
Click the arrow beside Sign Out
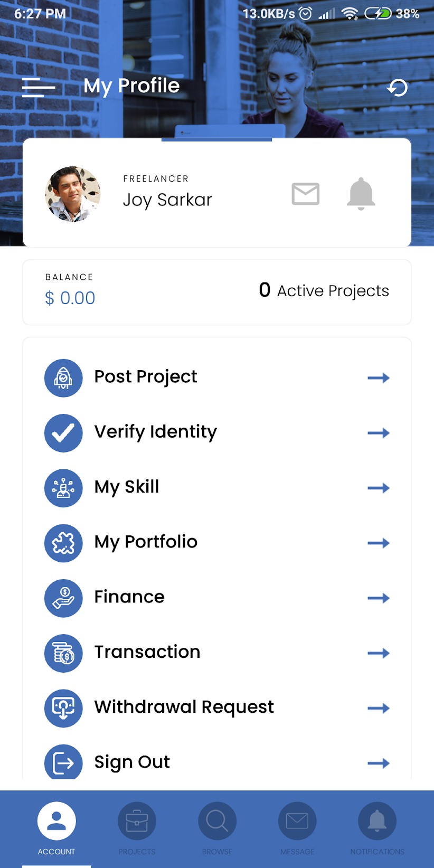[378, 763]
